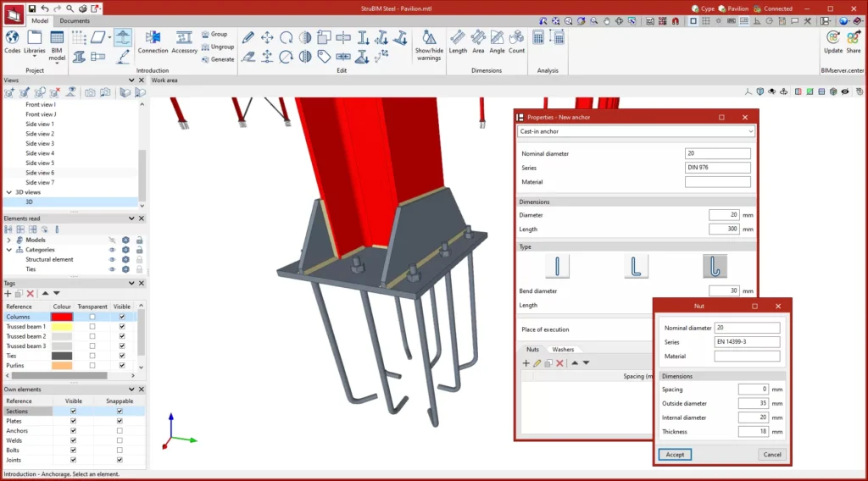Toggle Visible checkbox for Columns tag
Image resolution: width=868 pixels, height=481 pixels.
click(122, 317)
